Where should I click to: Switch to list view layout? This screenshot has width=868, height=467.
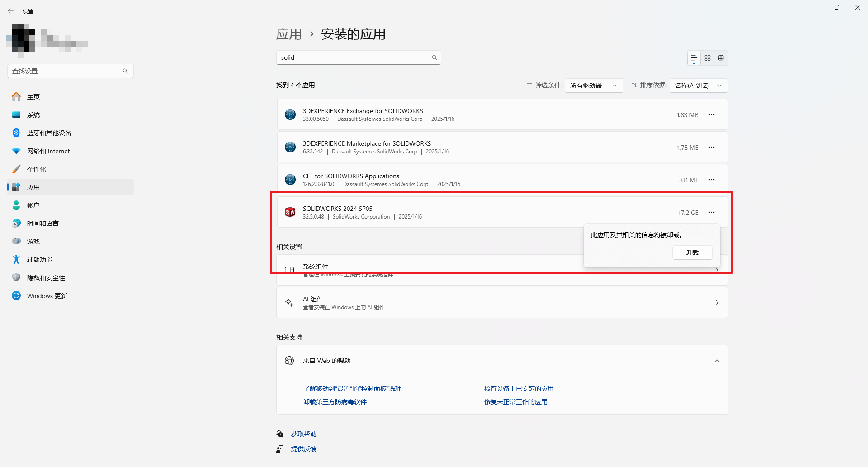(x=693, y=58)
